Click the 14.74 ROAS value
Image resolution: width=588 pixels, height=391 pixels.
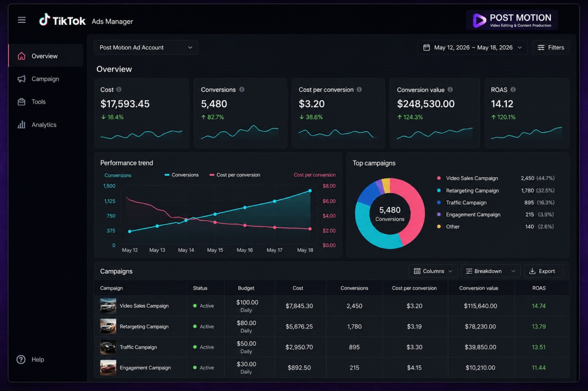pos(539,306)
